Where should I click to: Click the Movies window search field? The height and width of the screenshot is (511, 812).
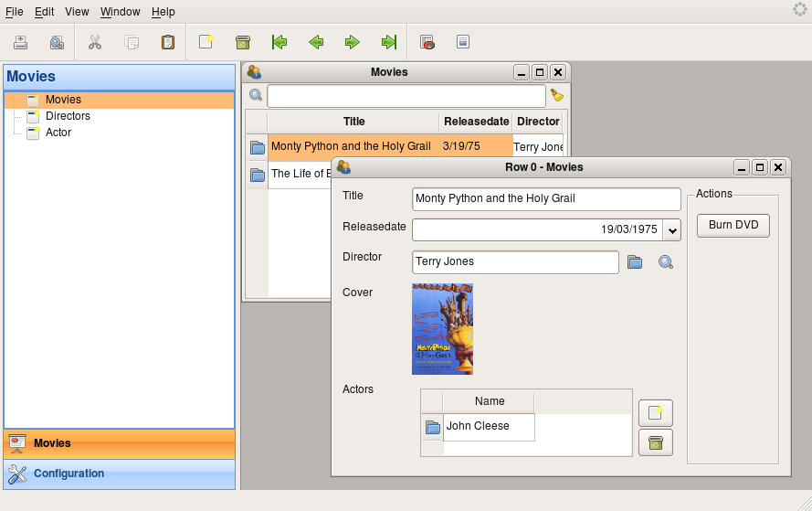[x=406, y=96]
